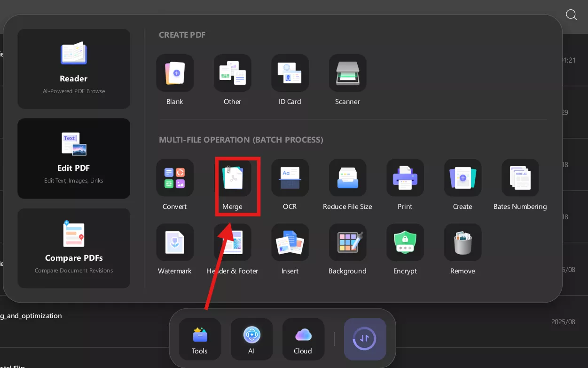Switch to the Cloud section
Screen dimensions: 588x368
click(x=303, y=339)
